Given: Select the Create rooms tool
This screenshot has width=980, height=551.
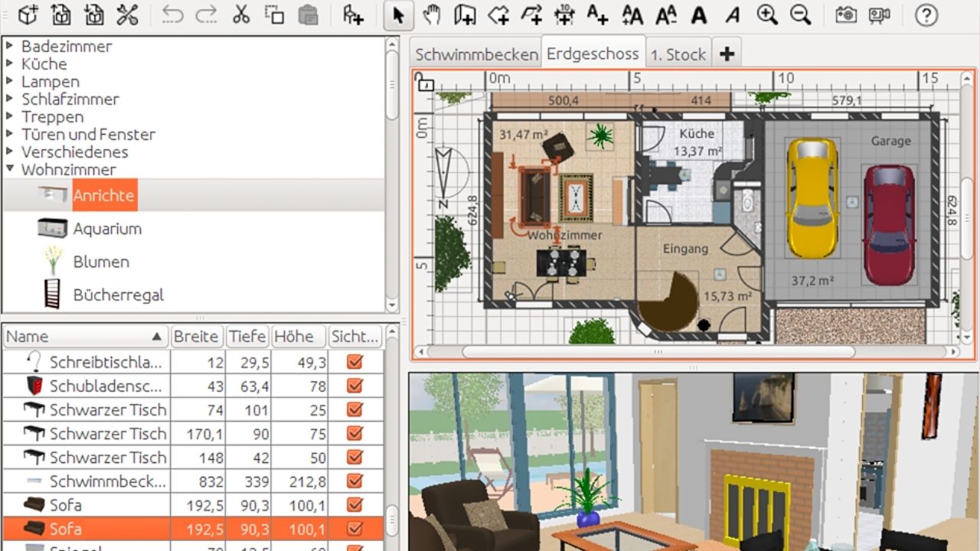Looking at the screenshot, I should 498,14.
